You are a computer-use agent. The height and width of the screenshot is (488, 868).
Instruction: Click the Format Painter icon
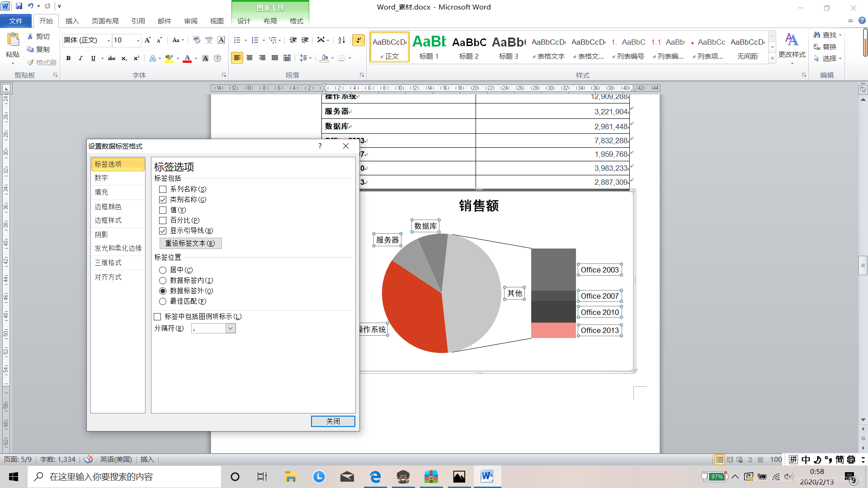tap(42, 62)
